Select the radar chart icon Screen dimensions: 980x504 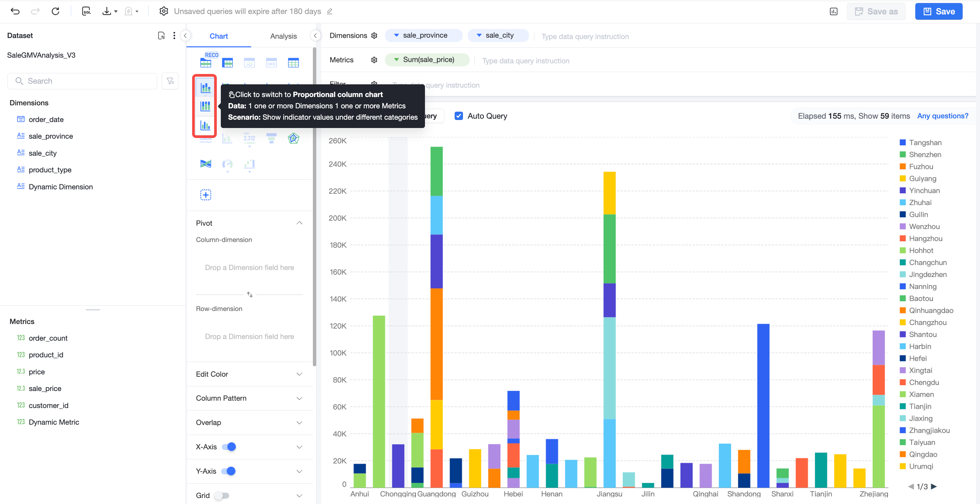(293, 138)
